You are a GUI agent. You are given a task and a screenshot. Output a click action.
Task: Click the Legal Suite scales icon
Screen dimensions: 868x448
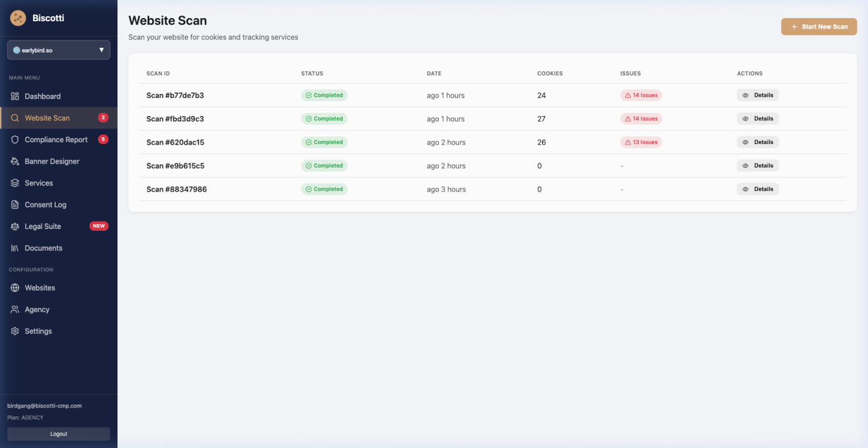15,226
